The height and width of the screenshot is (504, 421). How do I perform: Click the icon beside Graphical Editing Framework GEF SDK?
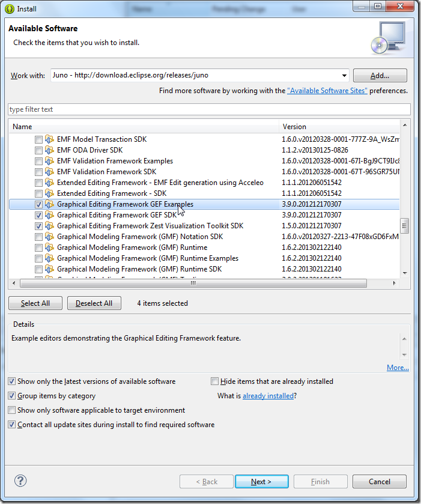point(49,215)
